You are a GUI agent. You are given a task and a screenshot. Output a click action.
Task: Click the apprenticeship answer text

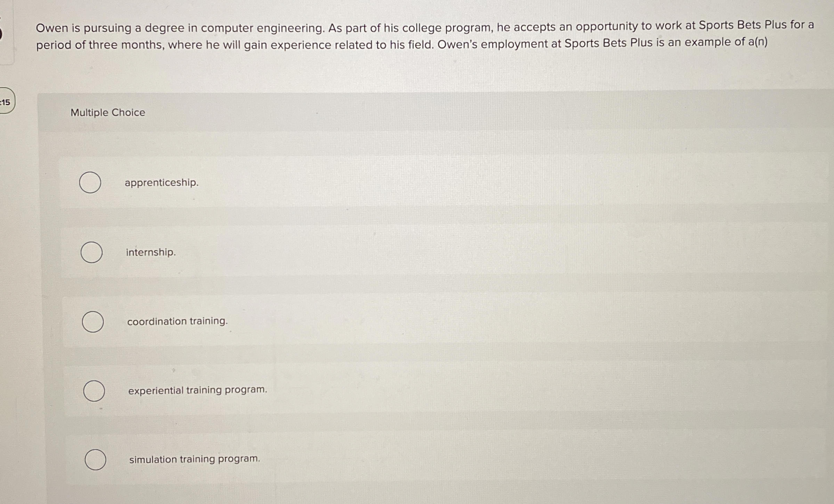coord(161,183)
